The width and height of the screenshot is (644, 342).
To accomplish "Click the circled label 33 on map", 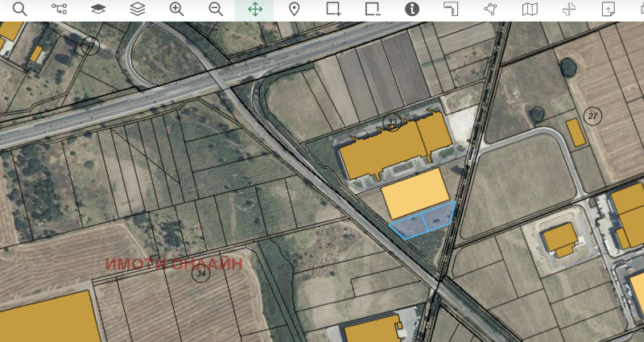I will pos(392,123).
